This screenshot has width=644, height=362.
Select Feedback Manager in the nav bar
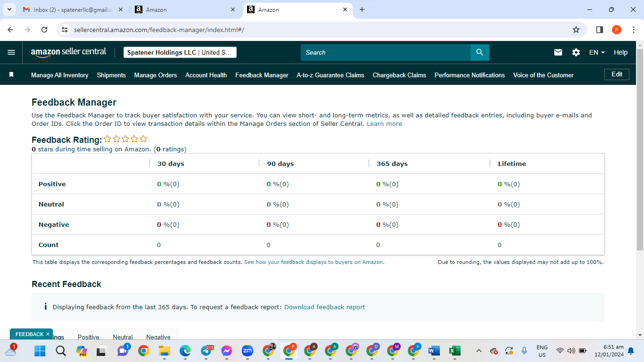262,75
